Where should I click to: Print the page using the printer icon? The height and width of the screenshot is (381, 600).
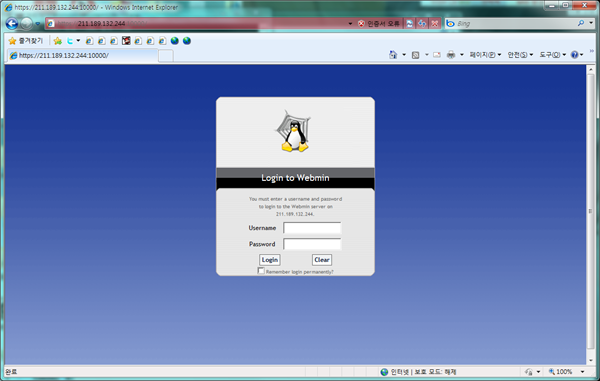pyautogui.click(x=451, y=55)
